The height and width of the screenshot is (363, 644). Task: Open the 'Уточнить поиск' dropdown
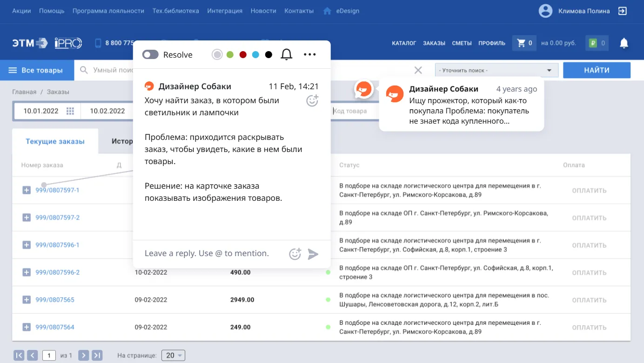[x=496, y=70]
